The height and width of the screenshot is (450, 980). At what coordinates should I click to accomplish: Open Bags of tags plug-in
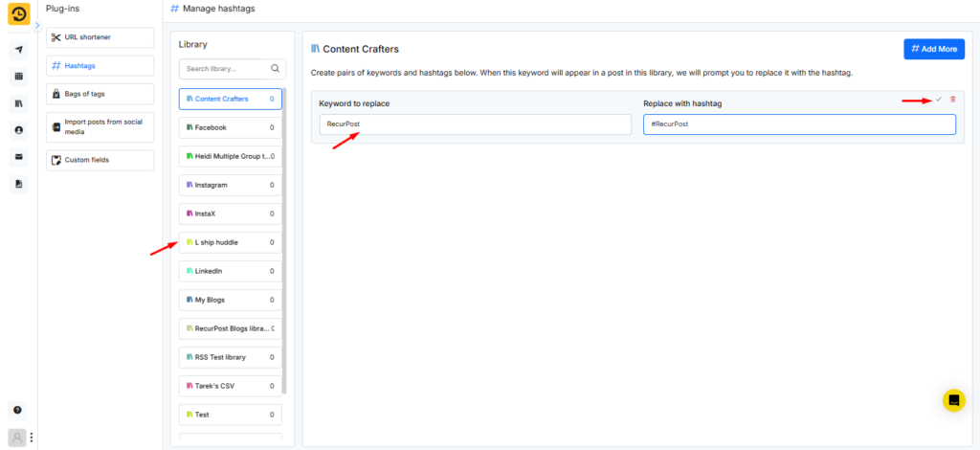(100, 94)
